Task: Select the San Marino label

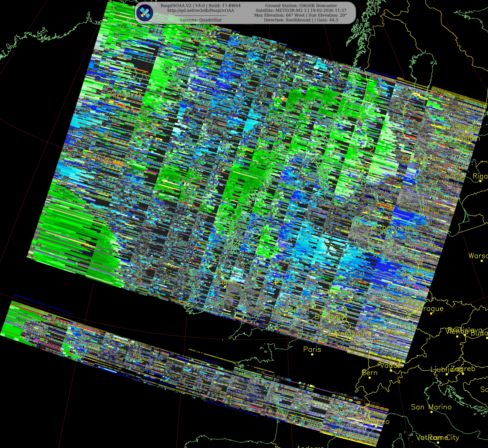Action: point(431,407)
